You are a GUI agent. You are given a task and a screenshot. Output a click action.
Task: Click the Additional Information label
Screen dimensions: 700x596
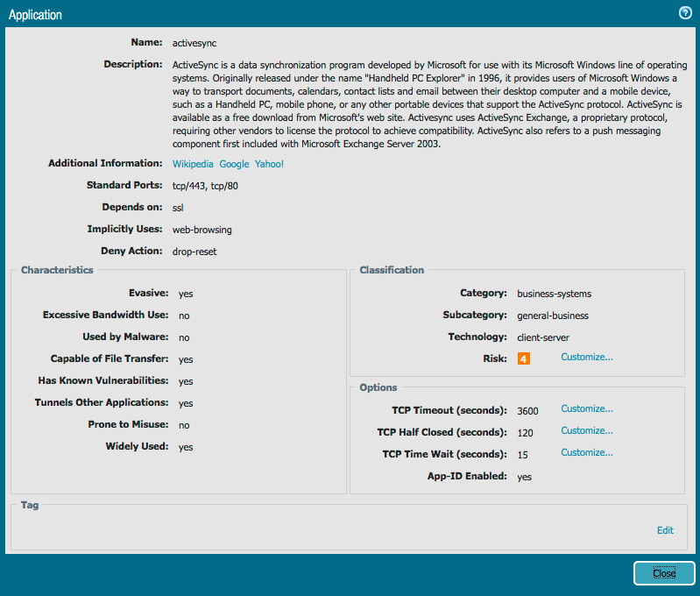tap(105, 163)
